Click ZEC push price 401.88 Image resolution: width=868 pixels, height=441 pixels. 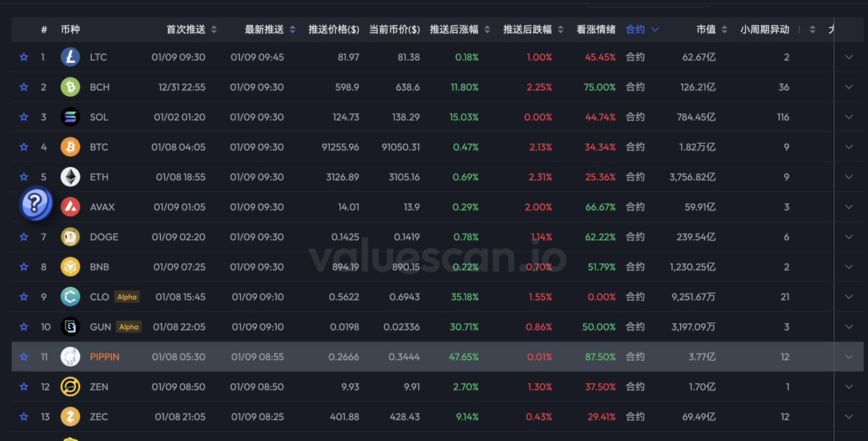point(344,417)
